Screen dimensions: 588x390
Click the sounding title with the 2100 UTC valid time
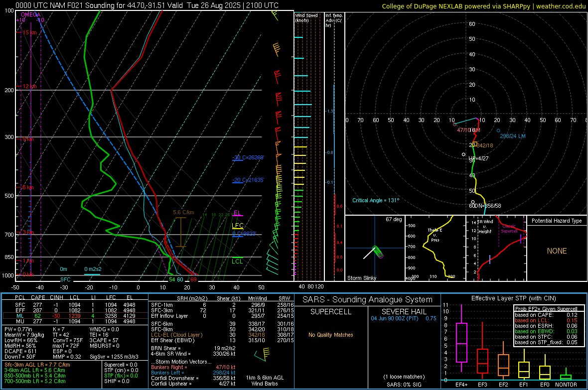(x=147, y=5)
